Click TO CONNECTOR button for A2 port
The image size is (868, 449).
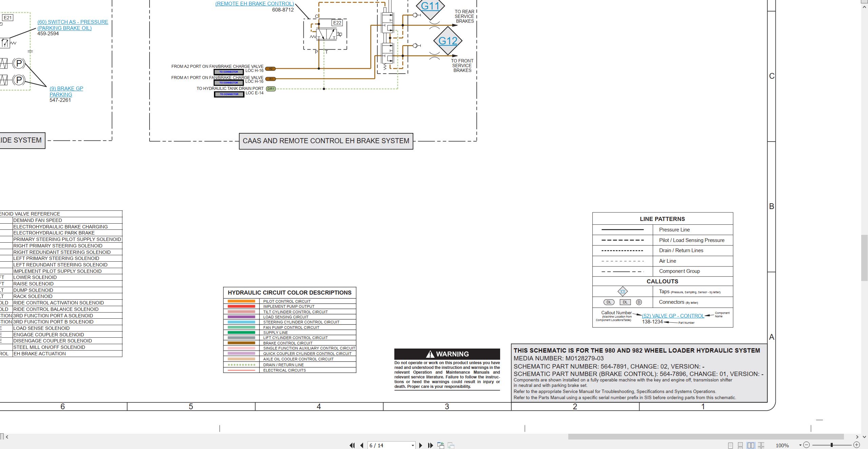pyautogui.click(x=229, y=72)
